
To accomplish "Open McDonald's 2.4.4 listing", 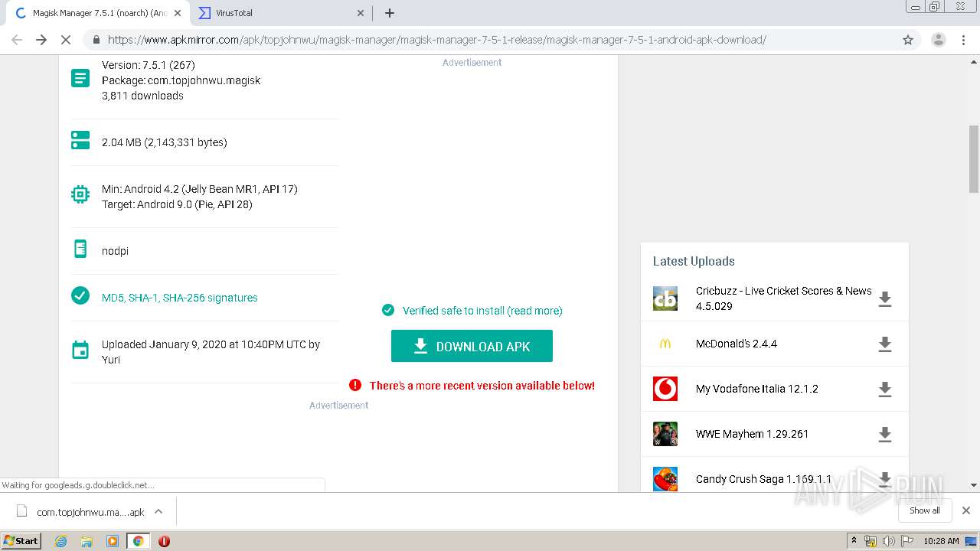I will click(x=737, y=344).
